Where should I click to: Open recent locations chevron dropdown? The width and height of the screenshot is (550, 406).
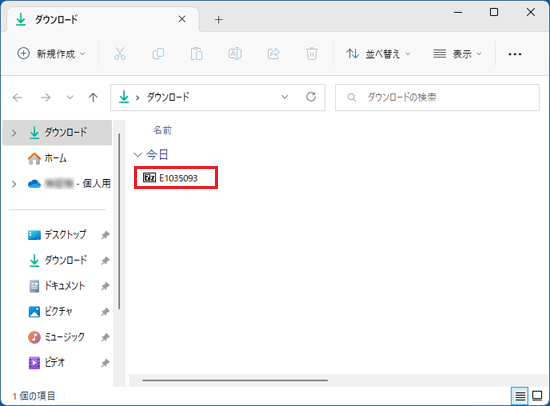(70, 97)
